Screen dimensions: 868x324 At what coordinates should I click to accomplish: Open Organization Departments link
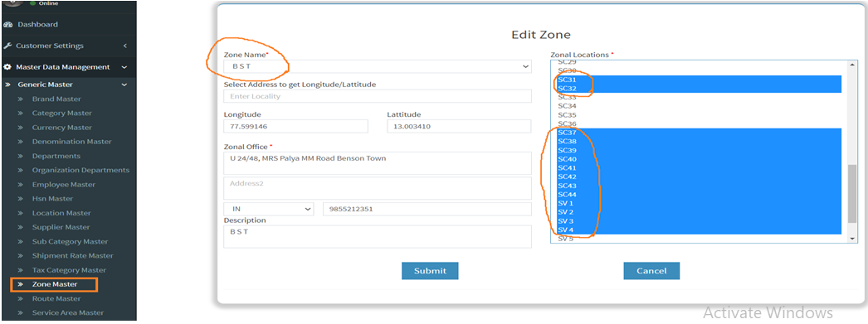80,171
